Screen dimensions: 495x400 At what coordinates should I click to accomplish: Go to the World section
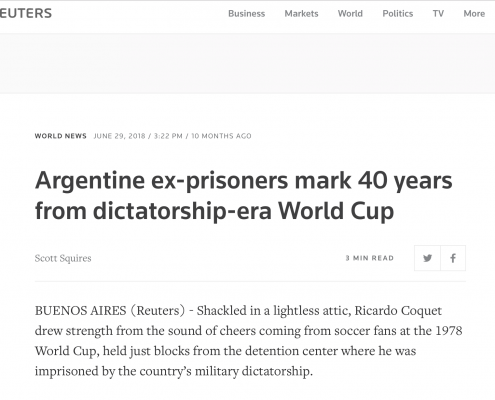click(x=350, y=14)
